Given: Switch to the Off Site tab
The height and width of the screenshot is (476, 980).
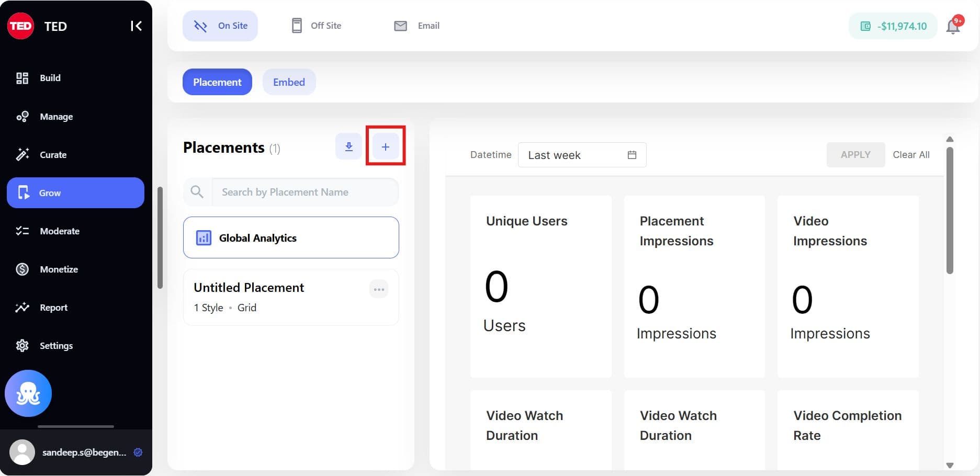Looking at the screenshot, I should coord(317,26).
